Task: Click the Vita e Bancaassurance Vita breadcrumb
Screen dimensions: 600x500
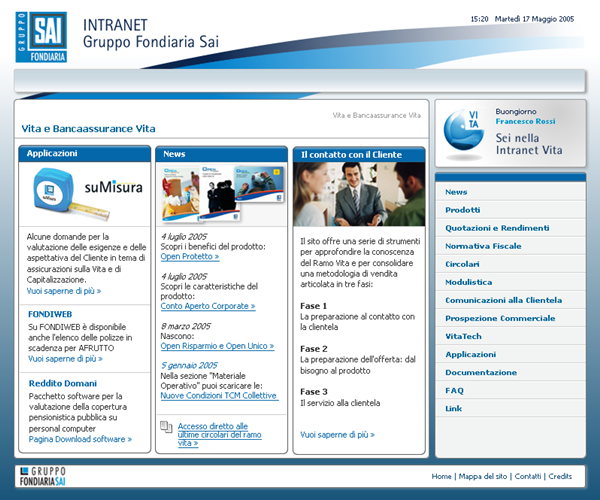Action: click(x=377, y=115)
